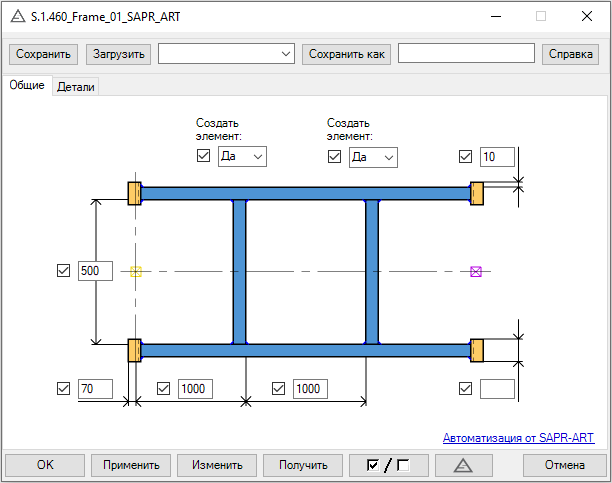
Task: Switch to the Детали tab
Action: click(x=76, y=87)
